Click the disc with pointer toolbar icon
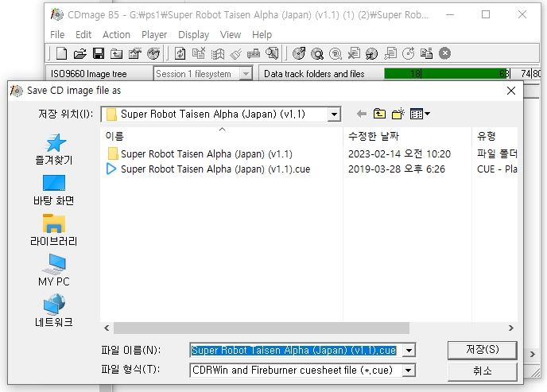This screenshot has width=547, height=392. click(x=372, y=54)
